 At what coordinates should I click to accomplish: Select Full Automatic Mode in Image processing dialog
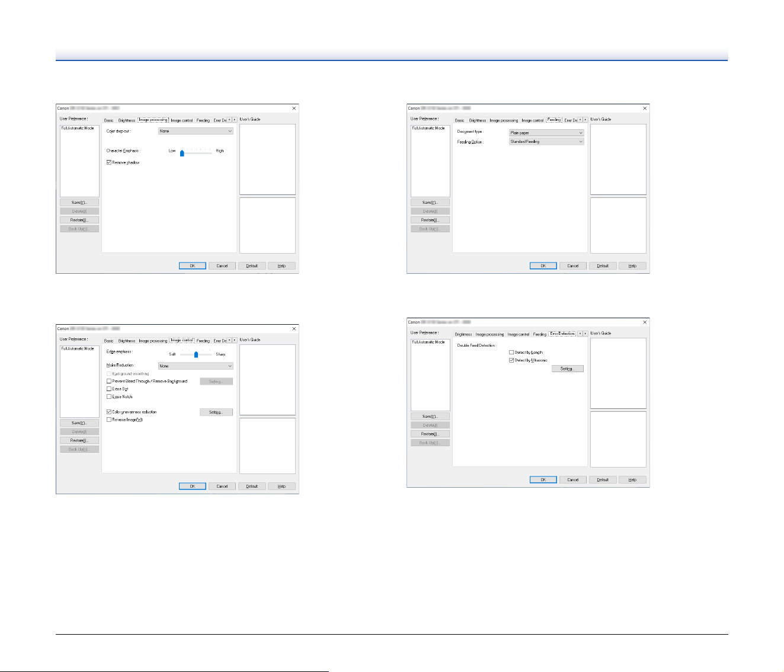78,128
